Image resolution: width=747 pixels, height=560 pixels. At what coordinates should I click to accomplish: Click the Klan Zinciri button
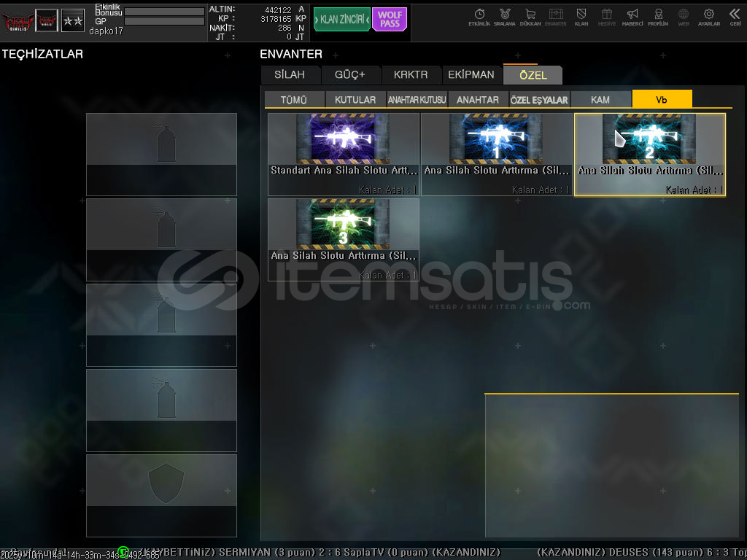coord(341,20)
